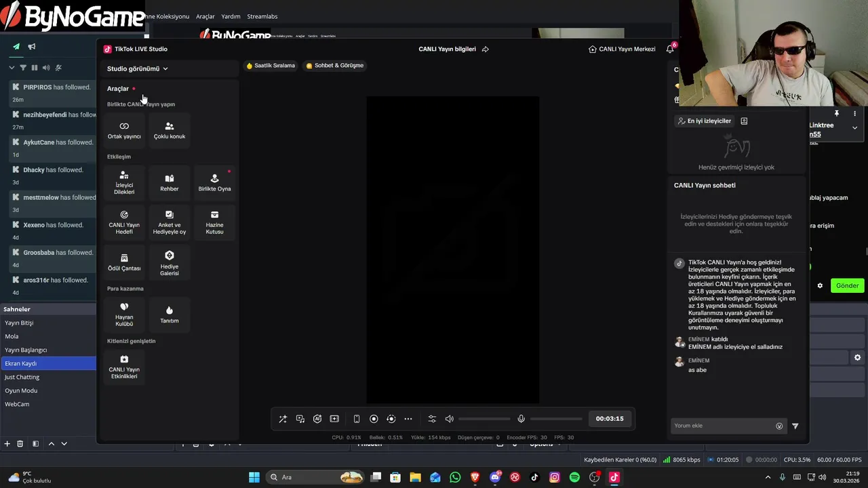Mute event sounds in Streamlabs feed
Screen dimensions: 868x488
46,68
